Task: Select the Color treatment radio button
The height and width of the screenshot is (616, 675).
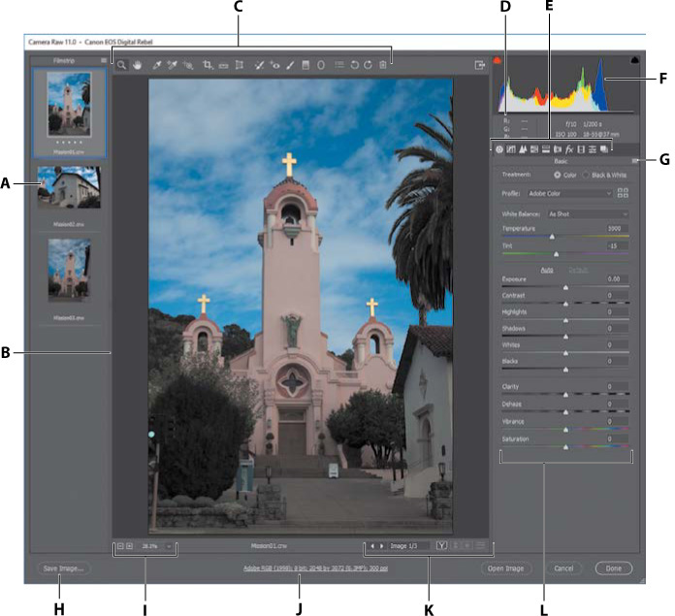Action: coord(557,174)
